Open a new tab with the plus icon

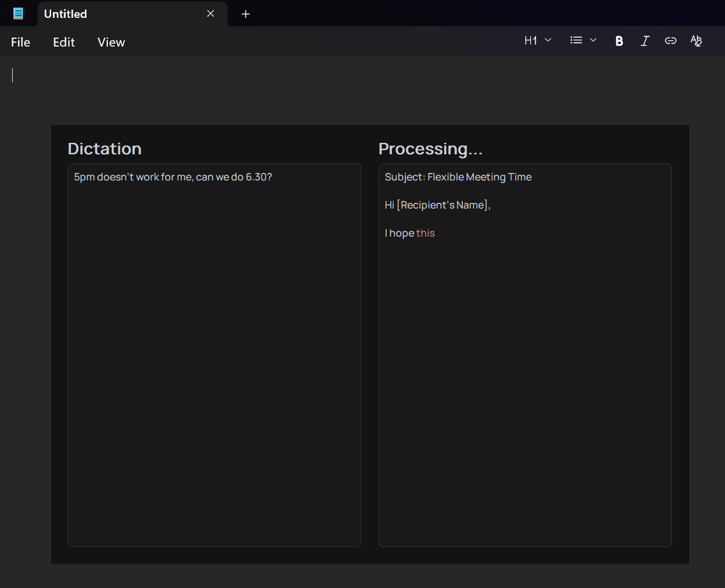(x=246, y=13)
